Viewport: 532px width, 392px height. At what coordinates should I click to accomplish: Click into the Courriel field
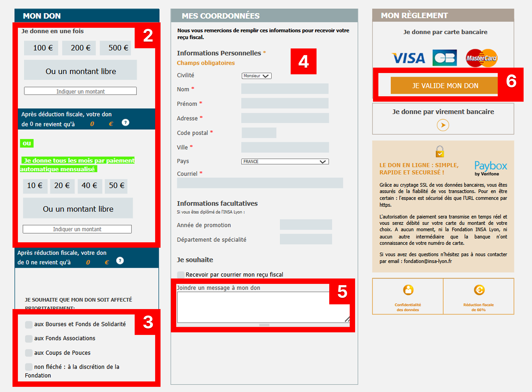[x=260, y=183]
